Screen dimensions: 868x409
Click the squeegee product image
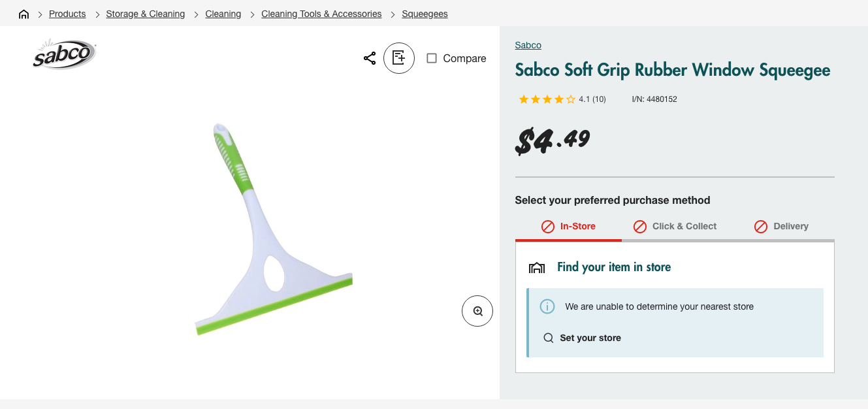pyautogui.click(x=274, y=229)
